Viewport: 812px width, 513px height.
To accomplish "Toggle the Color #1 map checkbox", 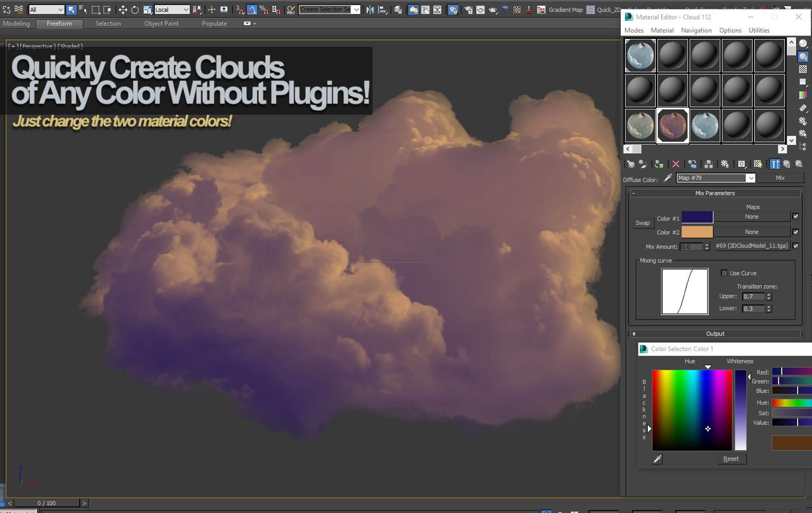I will 796,217.
